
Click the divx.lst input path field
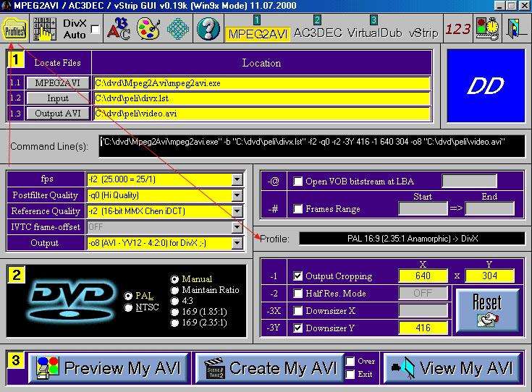coord(262,98)
